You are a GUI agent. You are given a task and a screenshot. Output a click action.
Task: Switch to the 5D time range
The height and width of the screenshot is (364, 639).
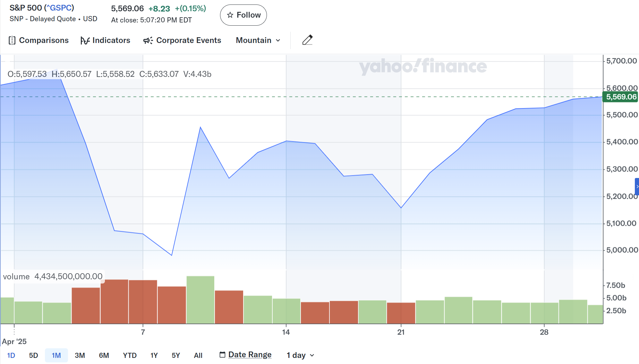pos(33,355)
